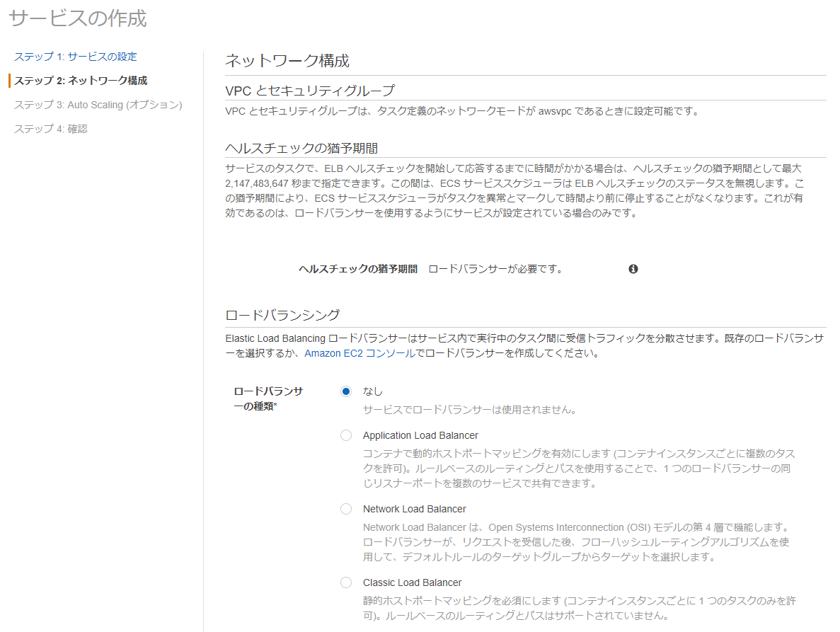Open ステップ 4: 確認 step

(x=50, y=129)
